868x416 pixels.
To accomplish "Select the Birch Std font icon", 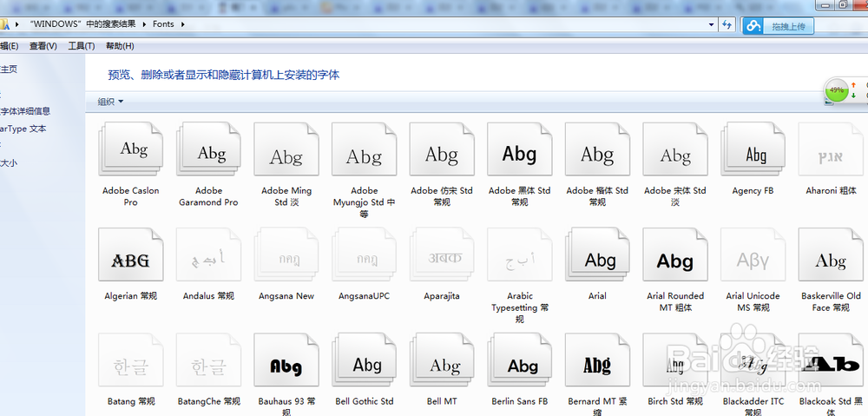I will (675, 360).
